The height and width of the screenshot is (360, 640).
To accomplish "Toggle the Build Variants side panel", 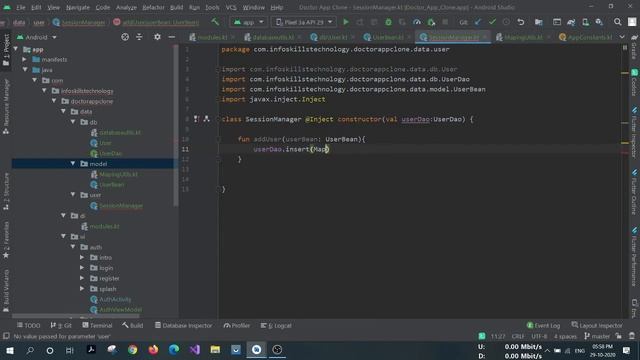I will click(6, 291).
